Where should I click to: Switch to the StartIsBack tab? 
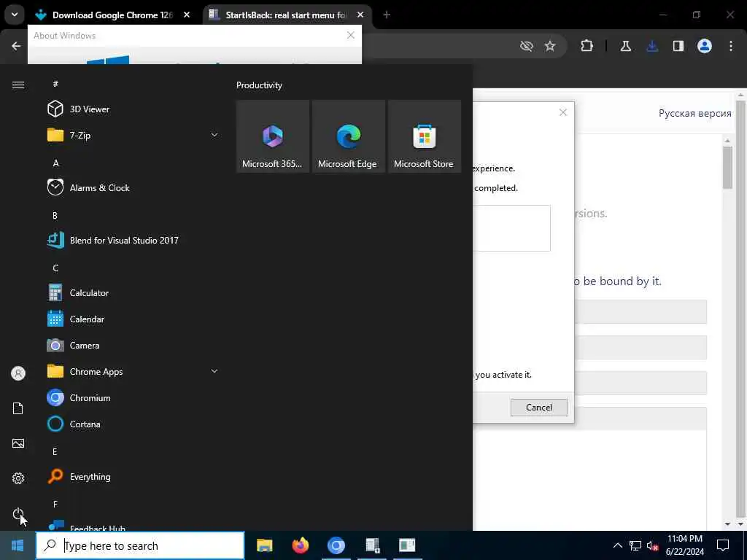click(x=286, y=15)
